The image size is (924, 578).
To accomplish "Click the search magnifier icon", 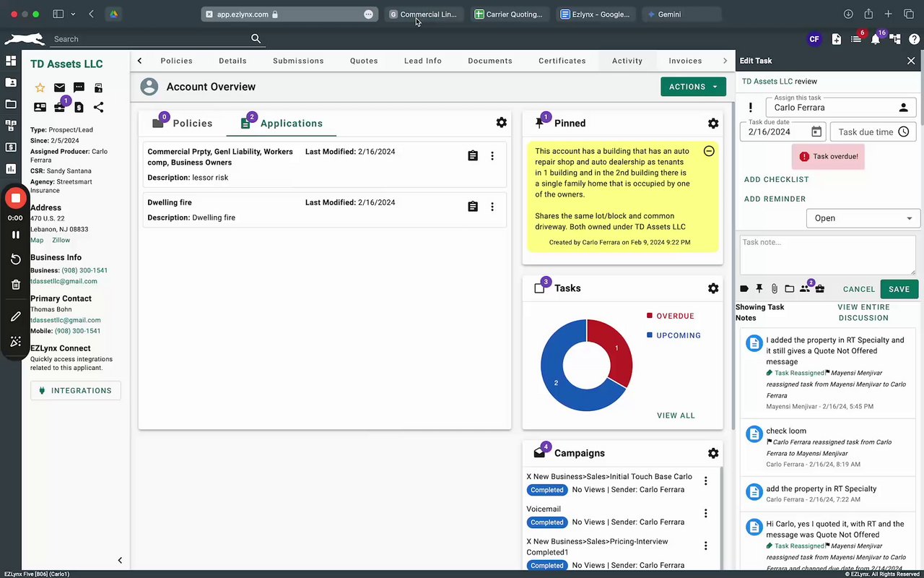I will 256,39.
